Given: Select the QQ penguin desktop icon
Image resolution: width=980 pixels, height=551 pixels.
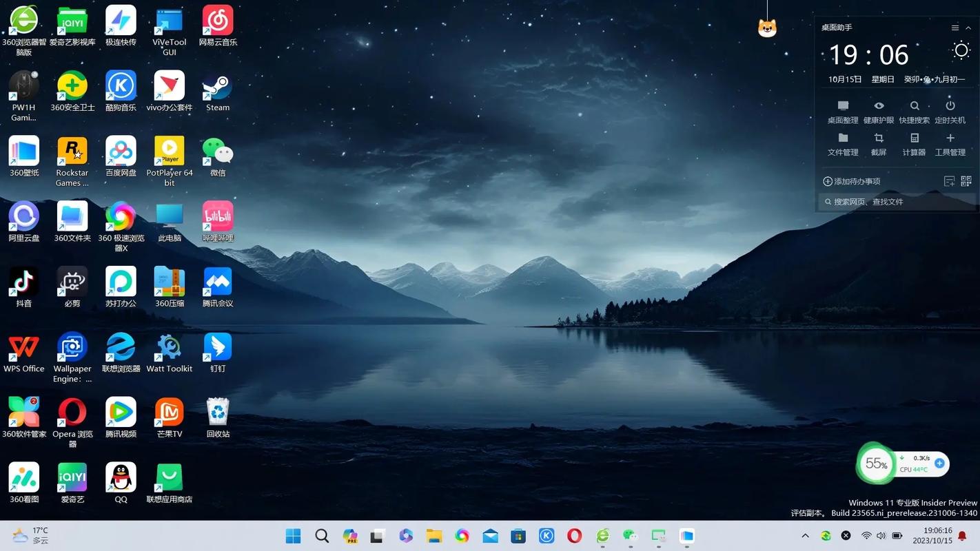Looking at the screenshot, I should (121, 484).
